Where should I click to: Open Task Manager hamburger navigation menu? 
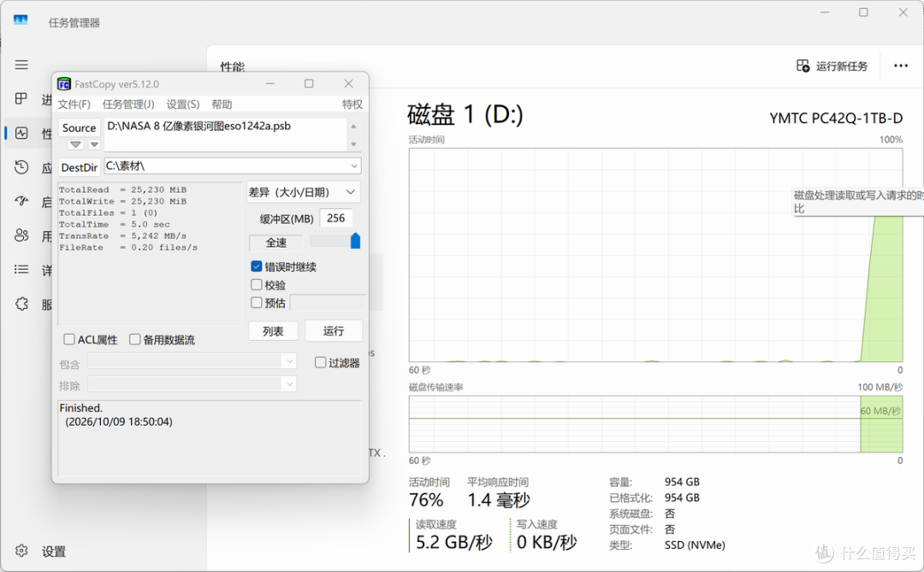pyautogui.click(x=21, y=65)
